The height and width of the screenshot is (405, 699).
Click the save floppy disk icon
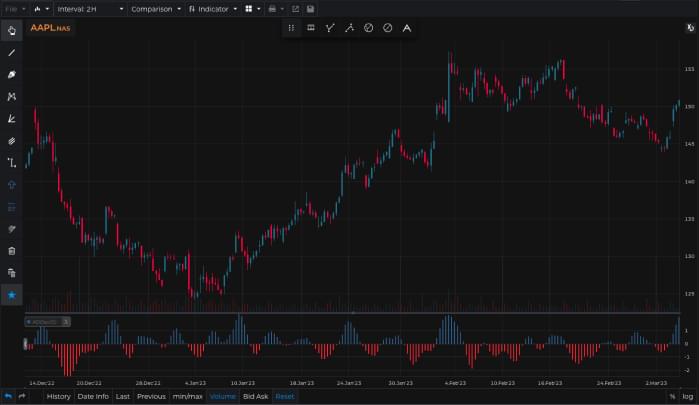(x=310, y=9)
